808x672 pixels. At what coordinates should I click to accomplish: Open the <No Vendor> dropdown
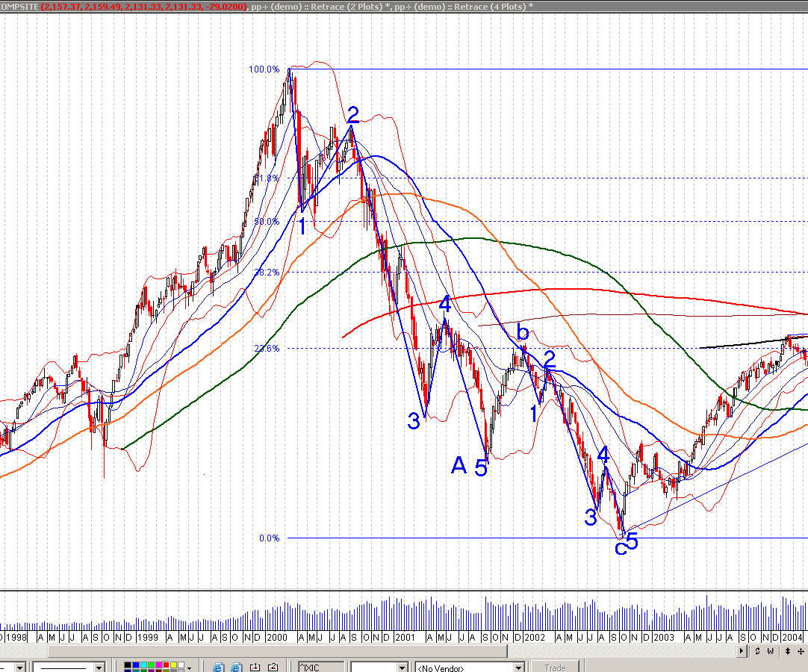pos(470,668)
